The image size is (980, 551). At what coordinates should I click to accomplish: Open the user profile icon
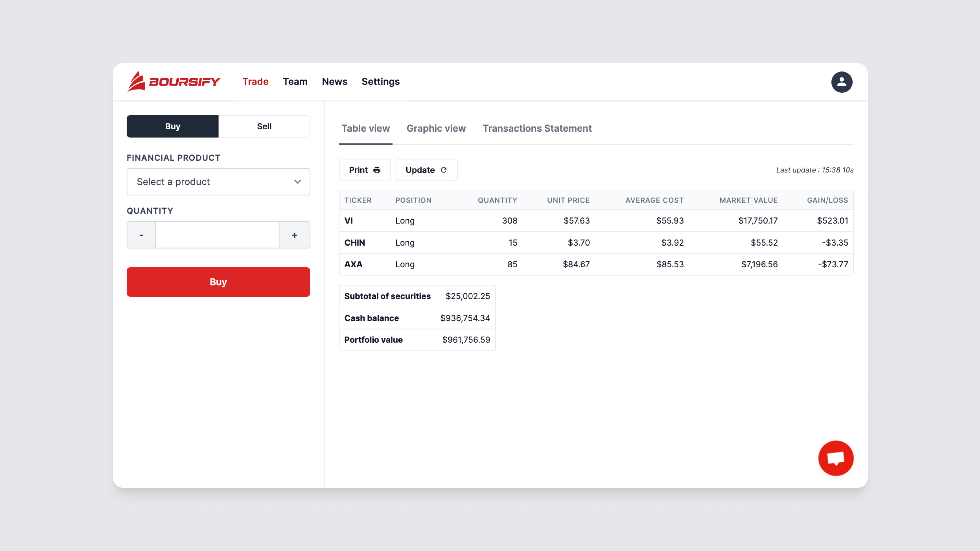(x=842, y=82)
